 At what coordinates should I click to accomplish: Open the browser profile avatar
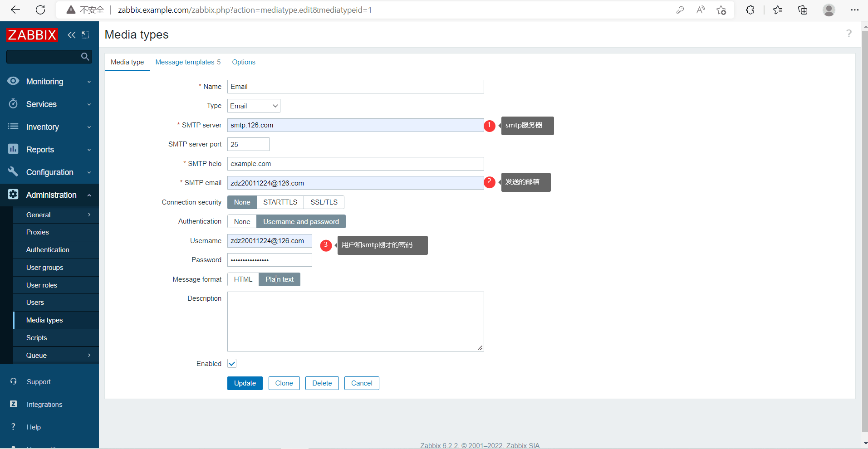click(829, 10)
